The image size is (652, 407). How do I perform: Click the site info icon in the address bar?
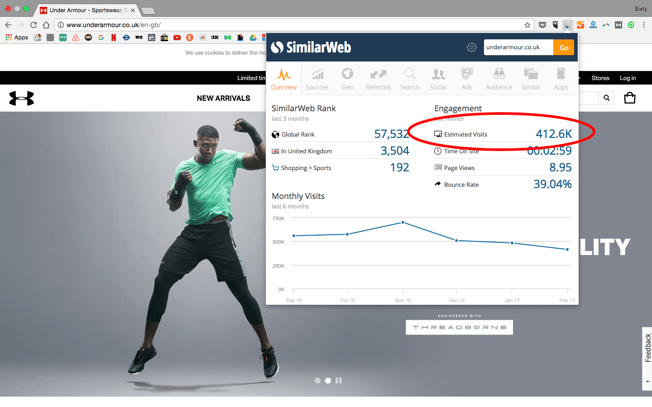coord(61,25)
